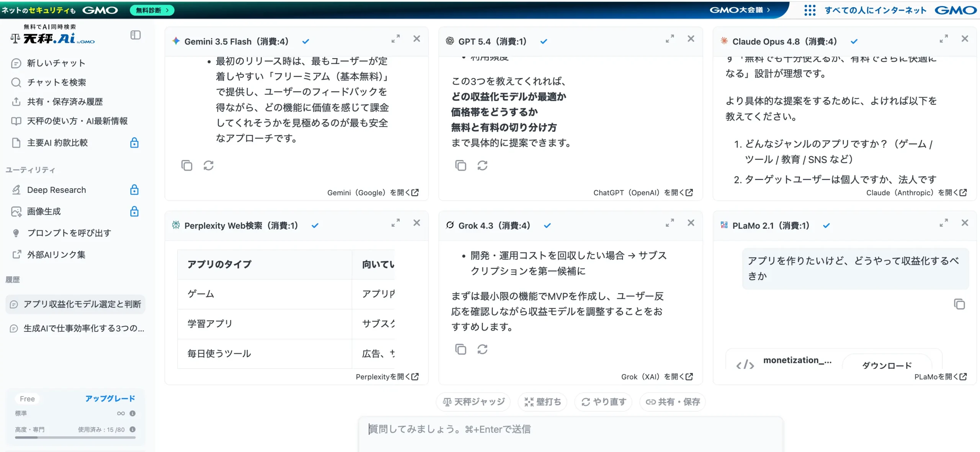
Task: Open 天秤の使い方・AI最新情報
Action: point(69,121)
